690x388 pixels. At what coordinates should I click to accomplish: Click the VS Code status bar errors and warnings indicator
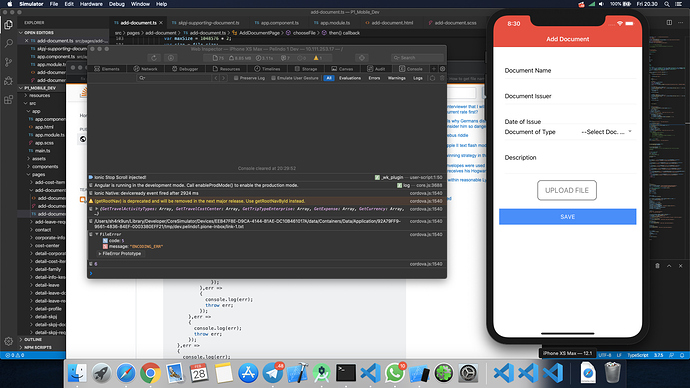click(15, 355)
